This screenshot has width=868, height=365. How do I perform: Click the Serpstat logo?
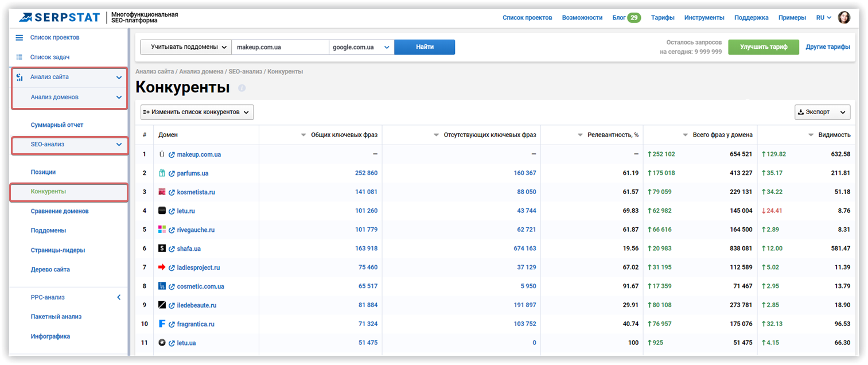[x=59, y=17]
